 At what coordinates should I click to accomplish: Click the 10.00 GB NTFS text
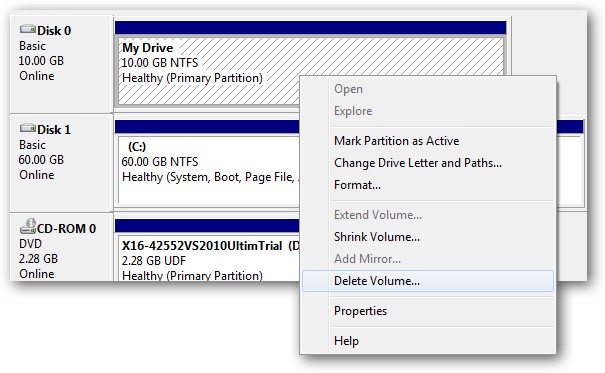pos(160,62)
